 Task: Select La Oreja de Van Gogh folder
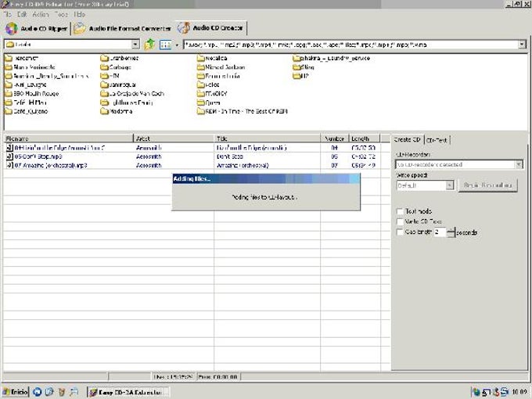pos(133,94)
